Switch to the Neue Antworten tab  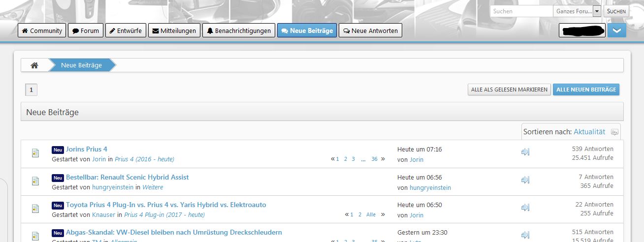[x=371, y=30]
